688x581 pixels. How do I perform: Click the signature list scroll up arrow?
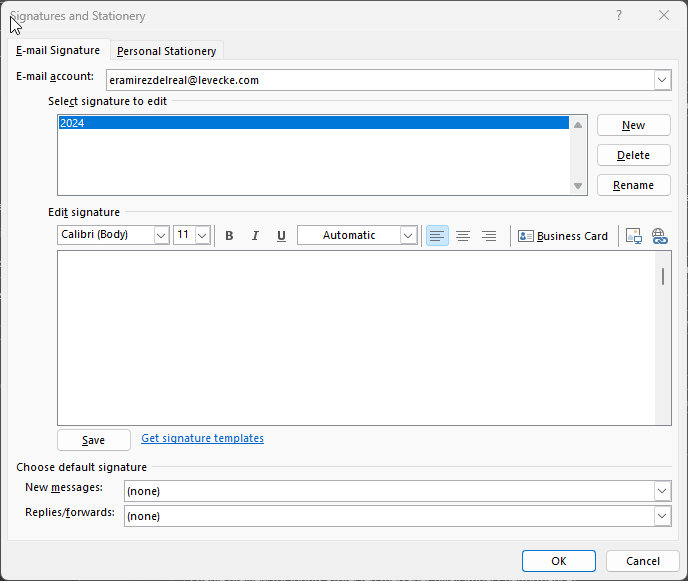click(578, 125)
